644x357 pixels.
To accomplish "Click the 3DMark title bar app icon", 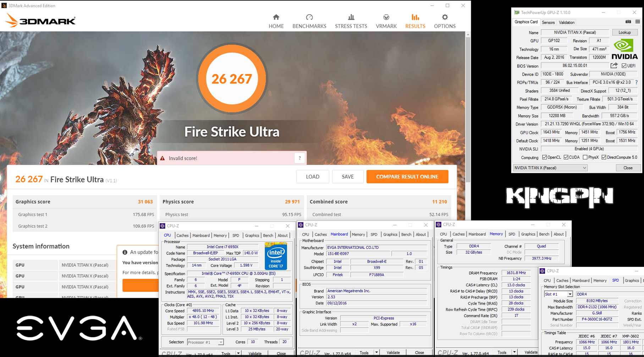I will [x=4, y=5].
